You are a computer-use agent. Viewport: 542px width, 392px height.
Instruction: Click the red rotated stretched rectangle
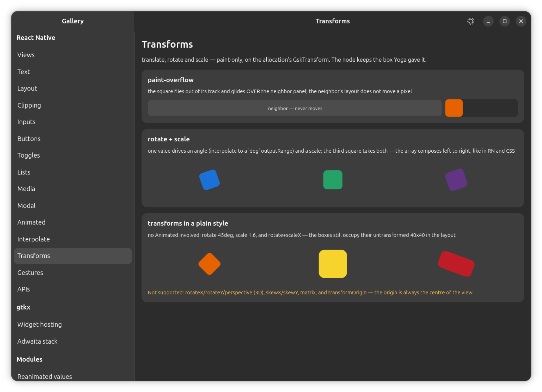click(x=456, y=264)
